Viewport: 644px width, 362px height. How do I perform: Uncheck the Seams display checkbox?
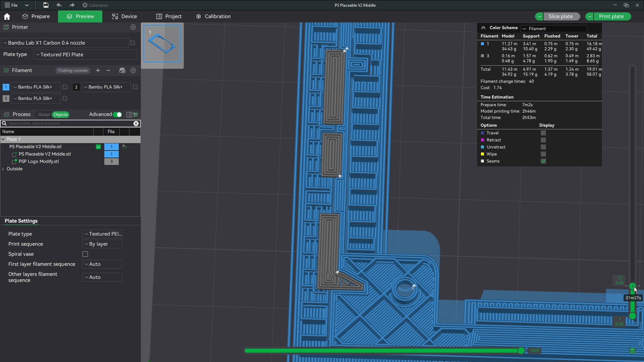pos(543,161)
